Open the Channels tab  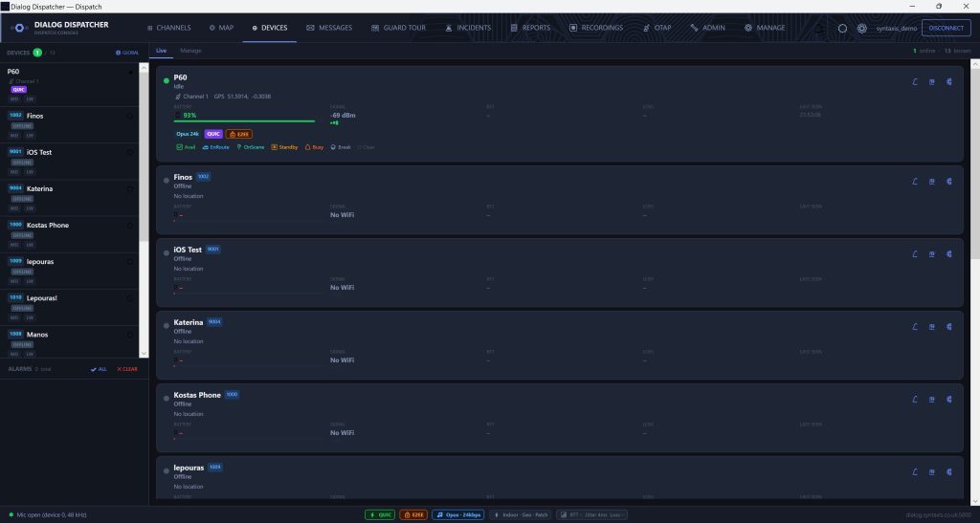(x=168, y=28)
